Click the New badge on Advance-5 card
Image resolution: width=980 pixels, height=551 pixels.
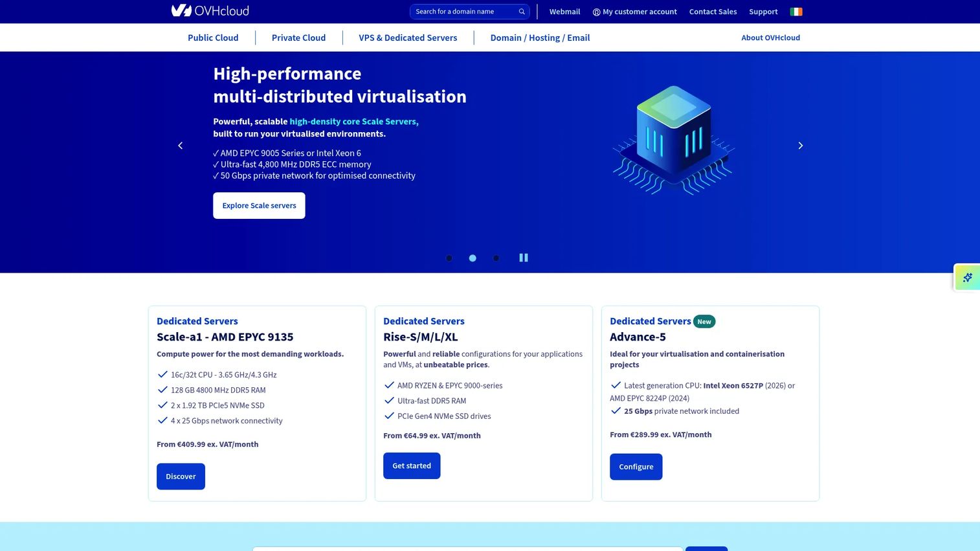pos(704,322)
